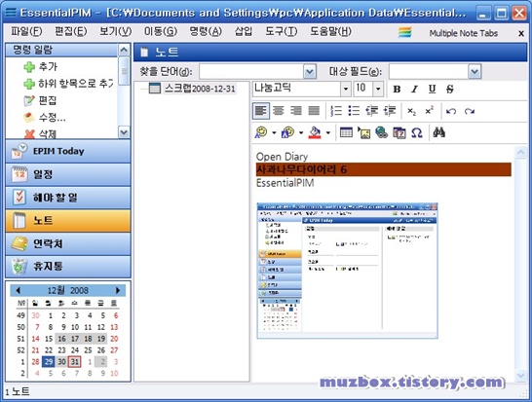Open the 삽입 menu
The height and width of the screenshot is (402, 532).
pos(244,31)
